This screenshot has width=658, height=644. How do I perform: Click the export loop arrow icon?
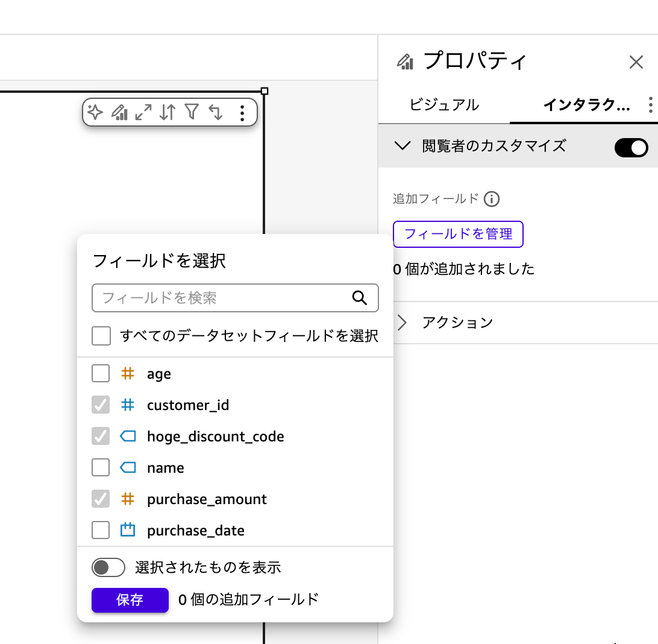pyautogui.click(x=216, y=112)
